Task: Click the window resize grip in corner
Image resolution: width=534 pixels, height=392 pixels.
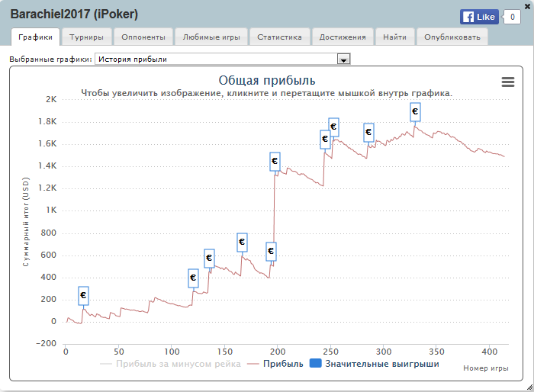Action: (x=529, y=387)
